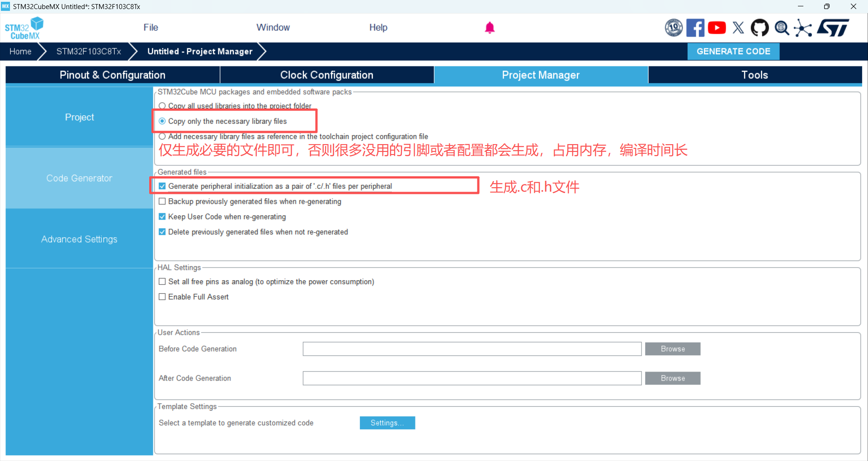
Task: Minimize the STM32CubeMX window
Action: (x=801, y=6)
